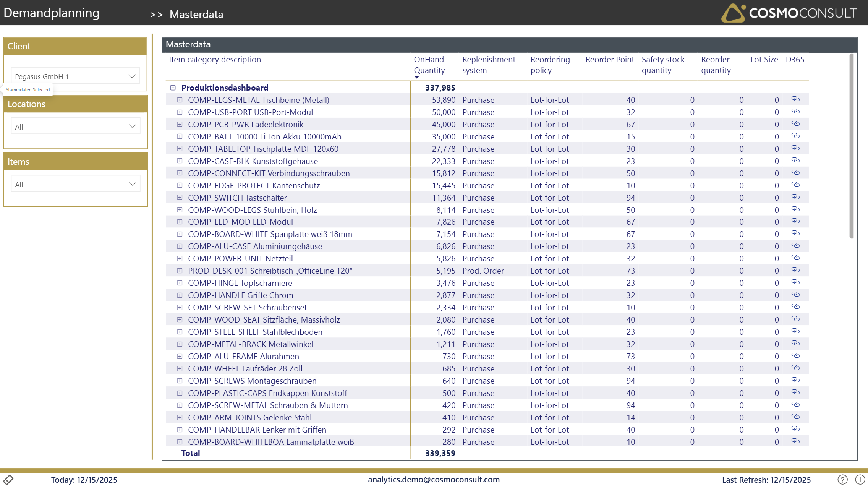Open D365 link for COMP-BATT-10000 Li-Ion Akku

[x=795, y=136]
